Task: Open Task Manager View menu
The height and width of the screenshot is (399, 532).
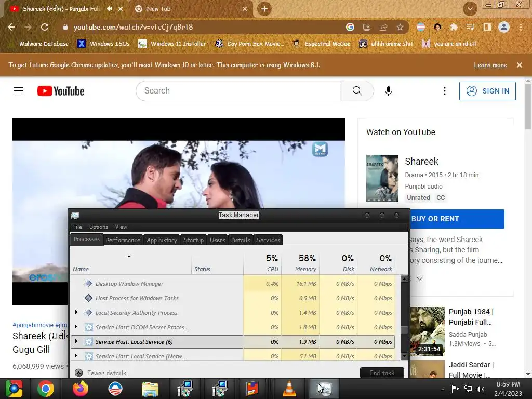Action: tap(121, 227)
